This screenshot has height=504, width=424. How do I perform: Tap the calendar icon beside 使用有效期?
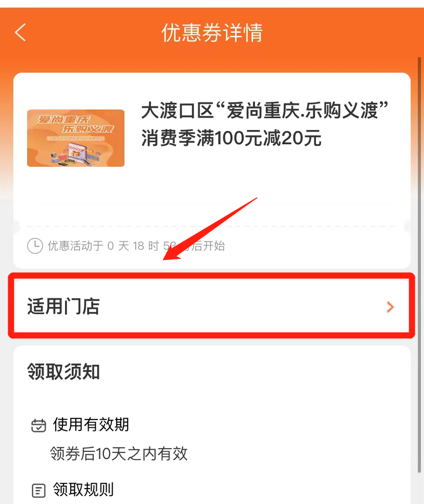(x=38, y=426)
